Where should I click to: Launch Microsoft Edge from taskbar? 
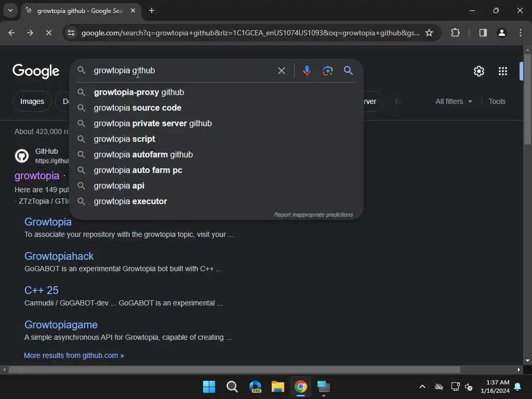tap(255, 387)
